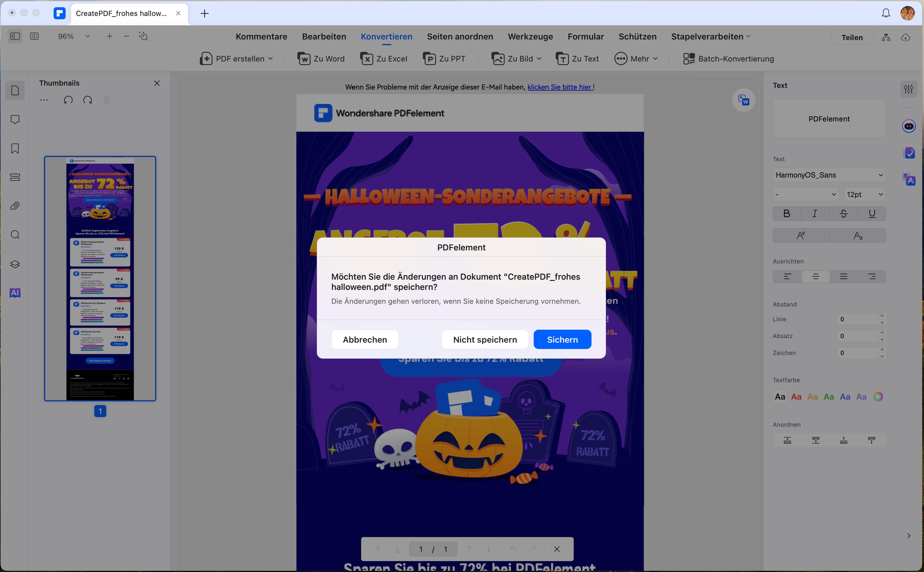Open notifications bell icon

pyautogui.click(x=886, y=13)
